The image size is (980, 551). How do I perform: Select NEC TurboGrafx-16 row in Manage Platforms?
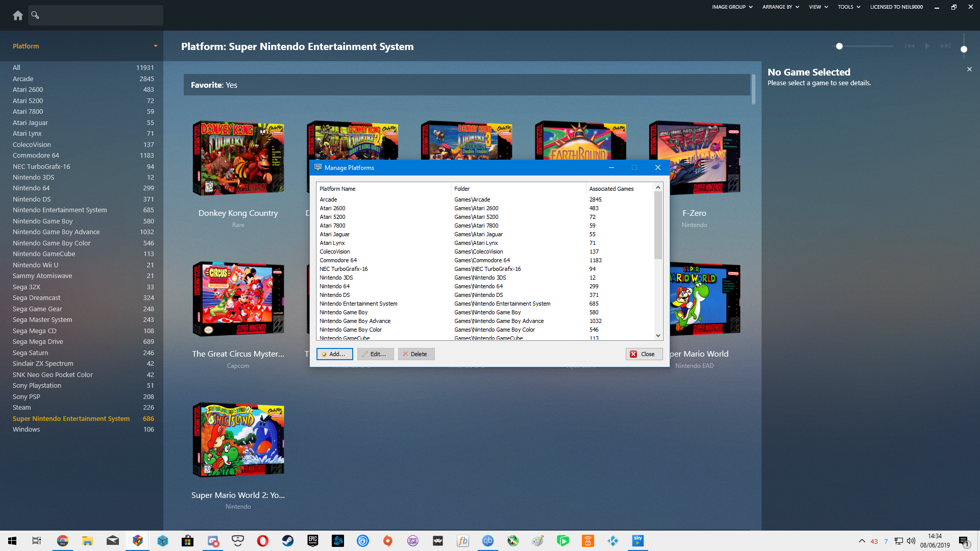coord(485,269)
